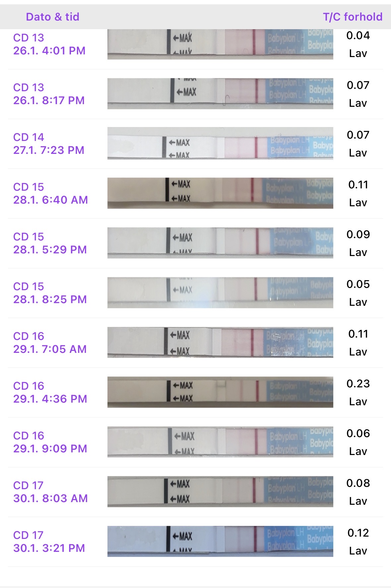
Task: Open test strip photo from 29.1. 7:05 AM
Action: pyautogui.click(x=220, y=342)
